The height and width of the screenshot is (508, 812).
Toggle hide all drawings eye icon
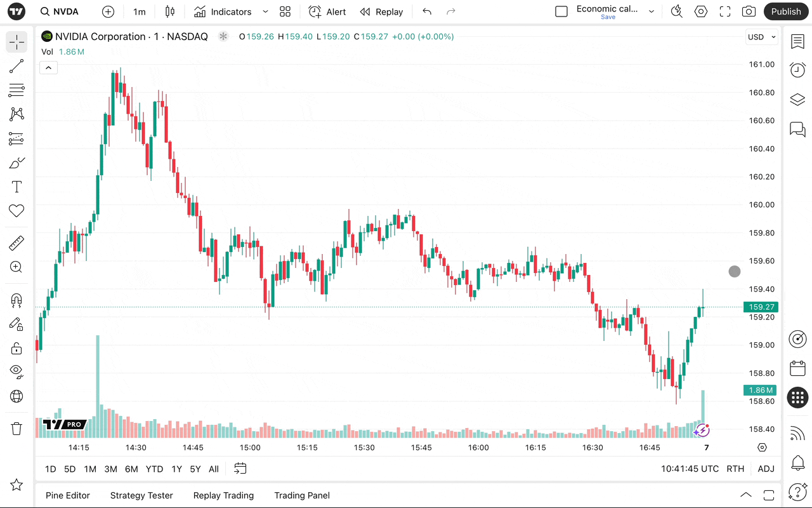click(x=16, y=372)
